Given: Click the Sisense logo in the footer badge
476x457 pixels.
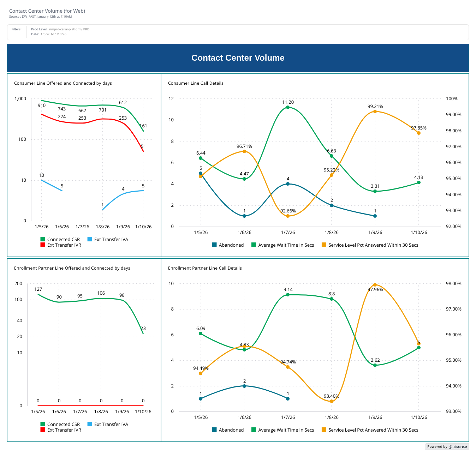Looking at the screenshot, I should pos(458,447).
